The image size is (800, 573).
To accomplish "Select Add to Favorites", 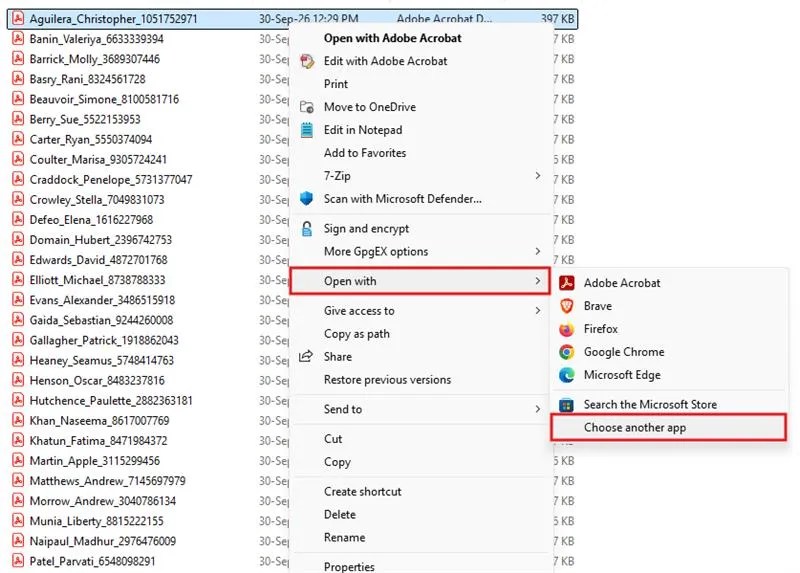I will pyautogui.click(x=365, y=153).
